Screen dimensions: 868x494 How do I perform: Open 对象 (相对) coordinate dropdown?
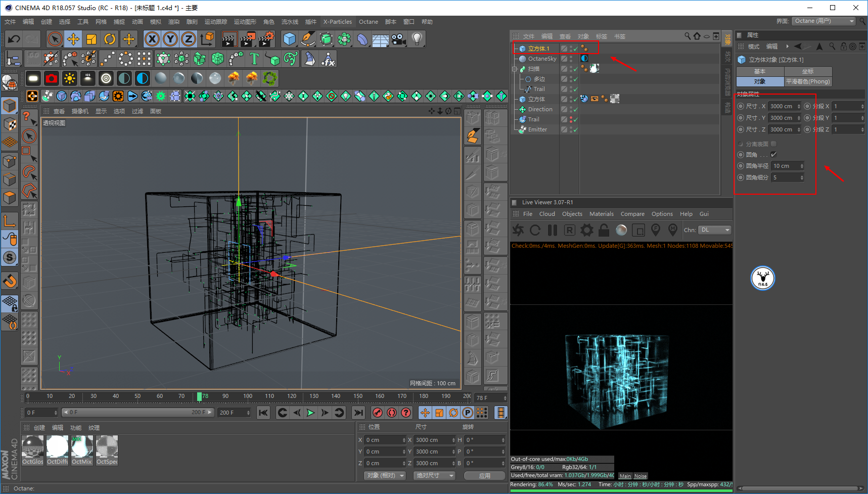[x=385, y=475]
